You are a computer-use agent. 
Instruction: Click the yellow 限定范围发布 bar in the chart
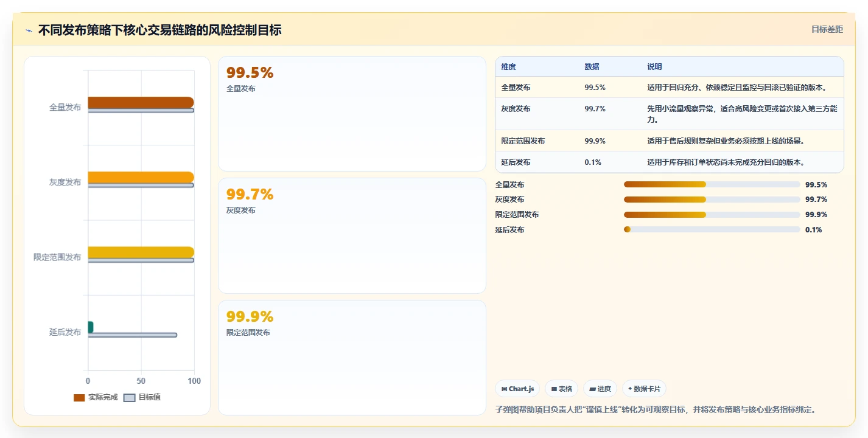pos(141,252)
